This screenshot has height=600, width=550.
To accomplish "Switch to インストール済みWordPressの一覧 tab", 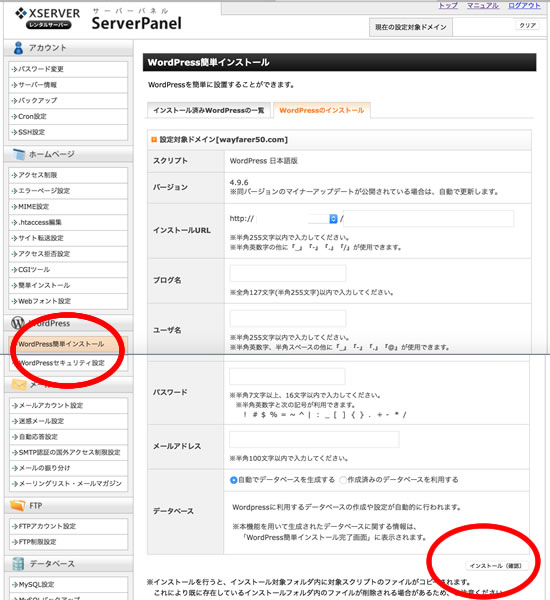I will click(209, 111).
